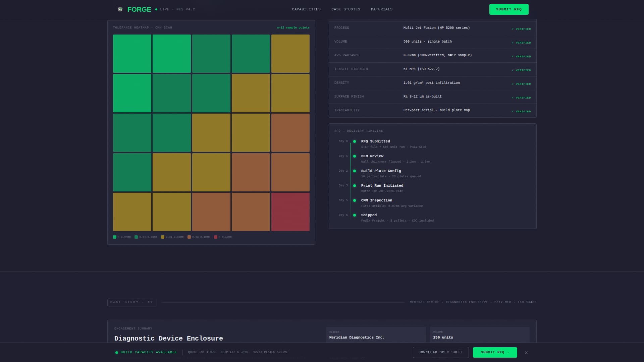Dismiss the bottom status bar with the X
This screenshot has width=644, height=362.
526,352
